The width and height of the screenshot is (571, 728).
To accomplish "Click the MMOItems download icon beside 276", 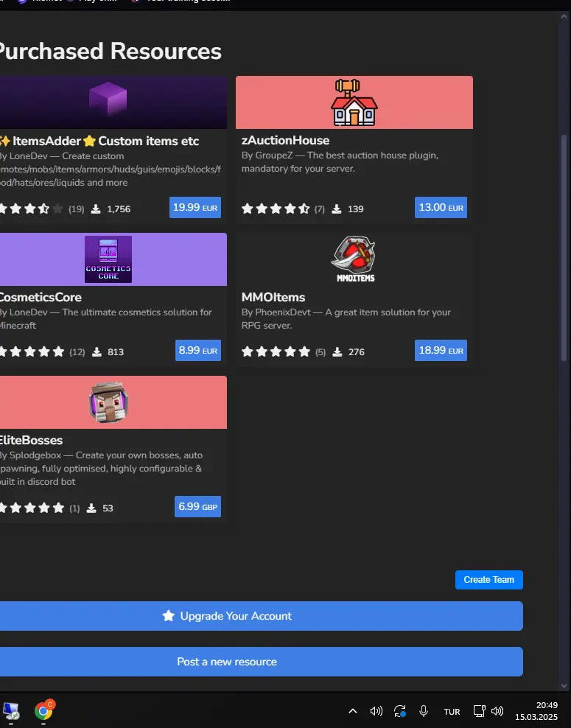I will pos(337,352).
